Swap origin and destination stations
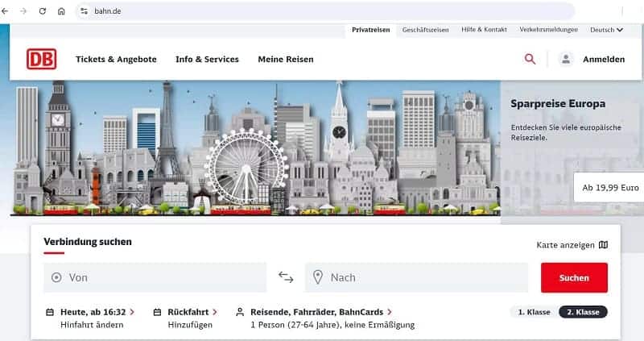This screenshot has width=644, height=341. [x=286, y=277]
